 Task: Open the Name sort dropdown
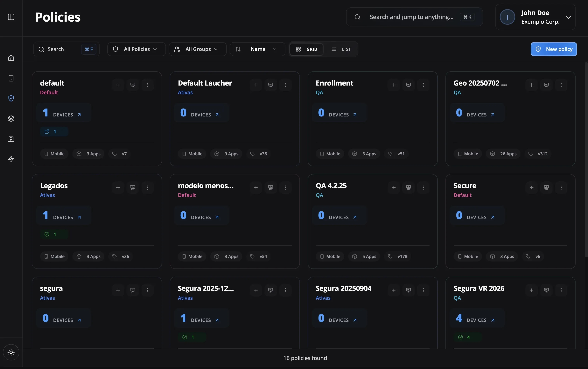(257, 49)
